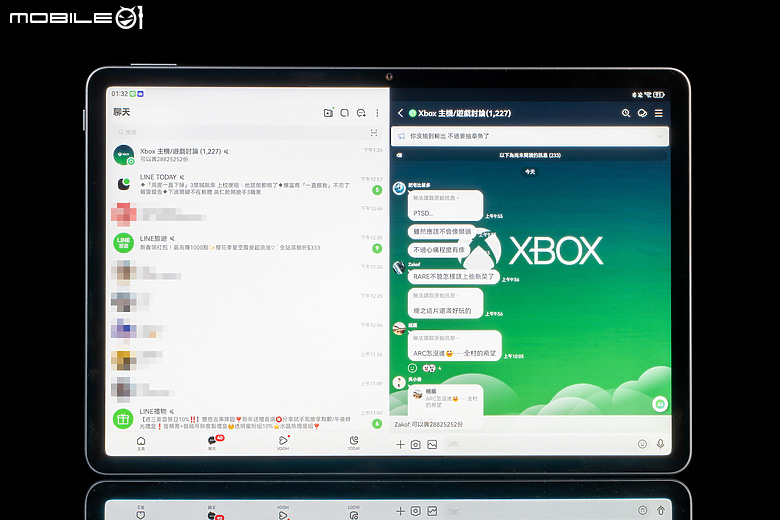Open the announcement banner 你沒抽到輸出
The image size is (780, 520).
[529, 136]
